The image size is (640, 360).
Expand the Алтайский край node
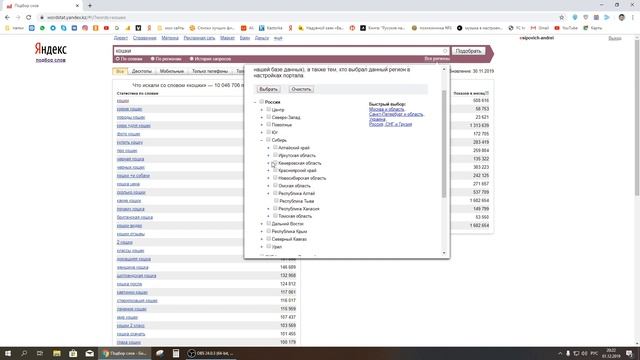pos(269,148)
